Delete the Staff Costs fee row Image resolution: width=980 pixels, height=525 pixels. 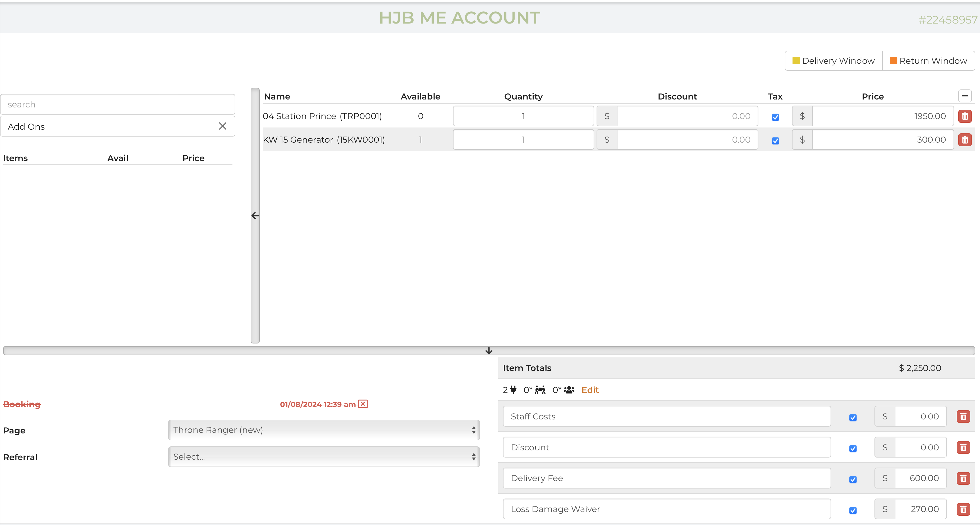pyautogui.click(x=963, y=417)
